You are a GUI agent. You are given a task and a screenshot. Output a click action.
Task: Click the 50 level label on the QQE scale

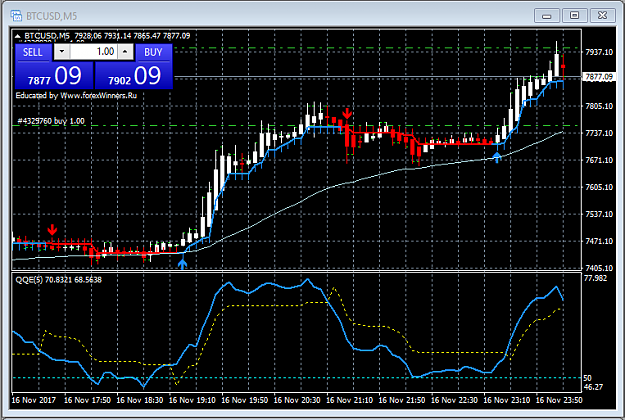click(588, 378)
